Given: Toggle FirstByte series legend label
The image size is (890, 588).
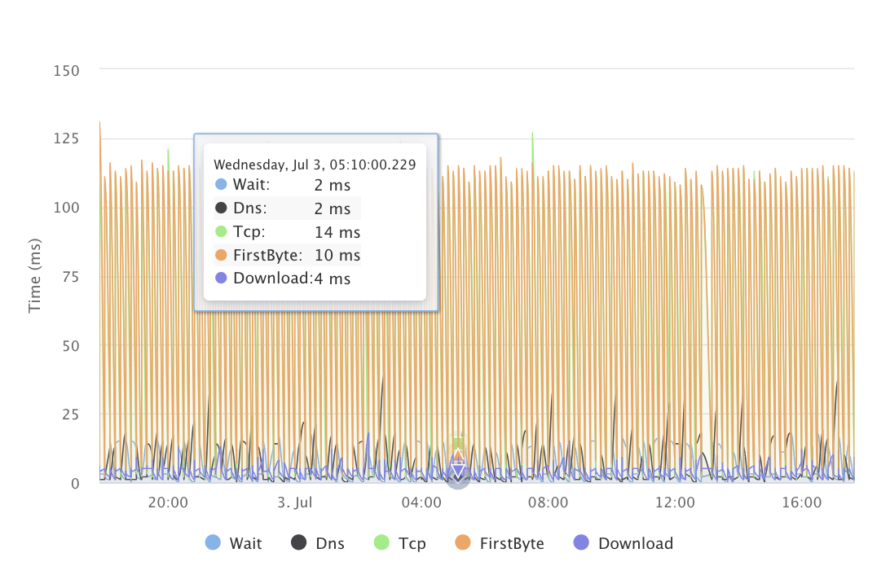Looking at the screenshot, I should coord(512,543).
